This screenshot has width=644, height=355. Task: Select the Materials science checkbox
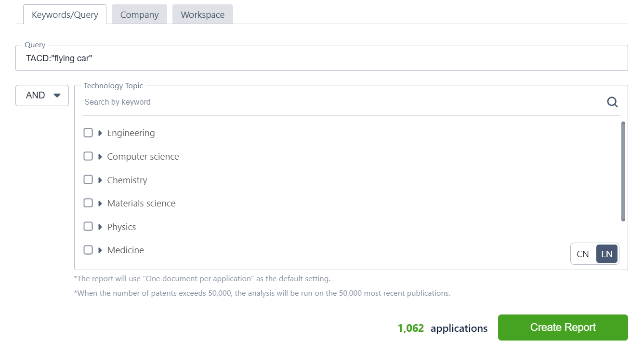(88, 203)
